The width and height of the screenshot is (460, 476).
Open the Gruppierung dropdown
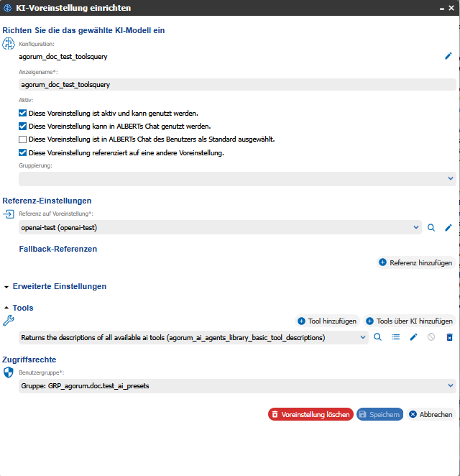click(237, 179)
